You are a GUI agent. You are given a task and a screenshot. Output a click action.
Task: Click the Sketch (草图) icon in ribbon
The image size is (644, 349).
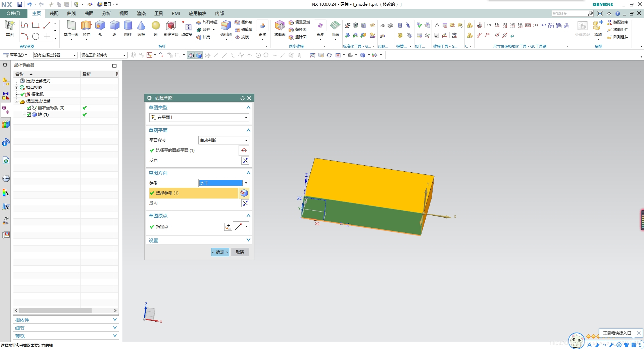point(10,28)
